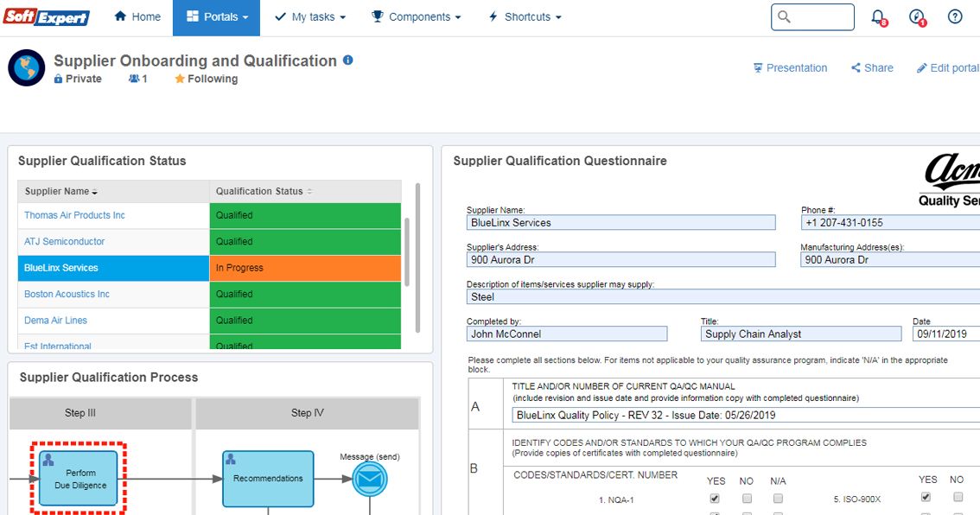Expand the Shortcuts menu
The height and width of the screenshot is (515, 980).
click(x=525, y=17)
